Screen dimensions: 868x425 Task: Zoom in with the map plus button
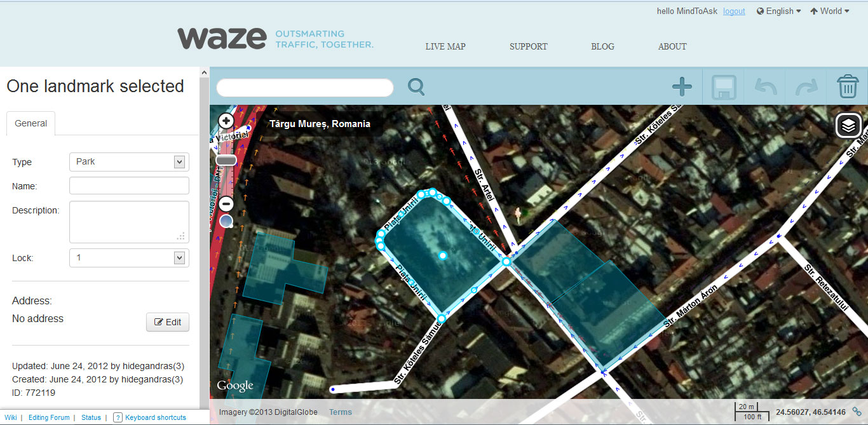coord(226,121)
